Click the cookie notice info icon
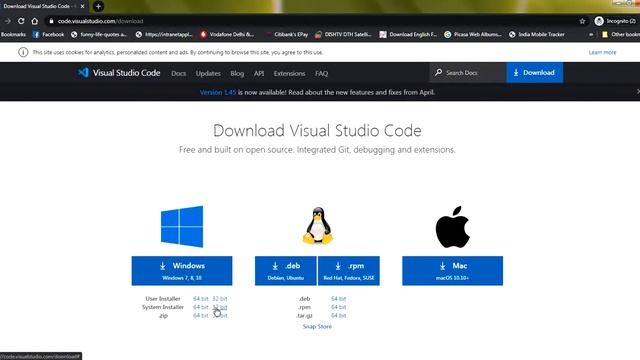The image size is (640, 360). [x=23, y=52]
